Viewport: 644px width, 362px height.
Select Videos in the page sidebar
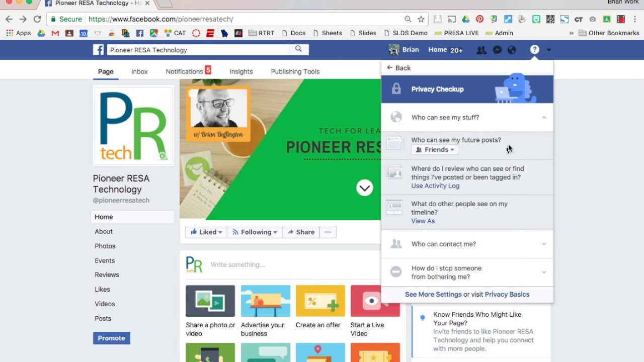[105, 304]
